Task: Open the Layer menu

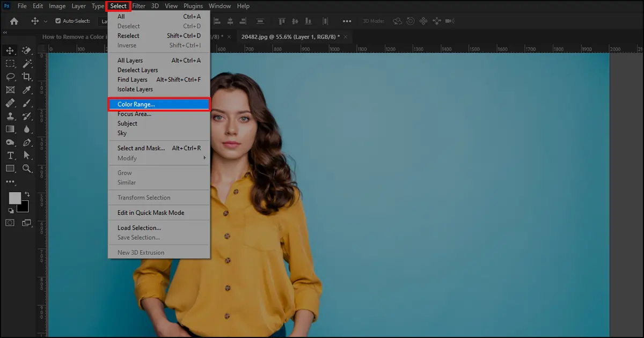Action: [79, 6]
